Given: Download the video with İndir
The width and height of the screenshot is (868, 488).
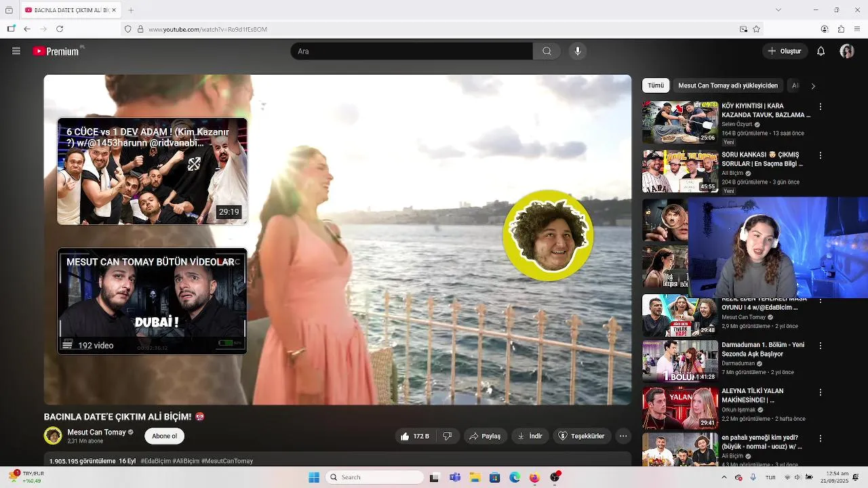Looking at the screenshot, I should pos(530,436).
